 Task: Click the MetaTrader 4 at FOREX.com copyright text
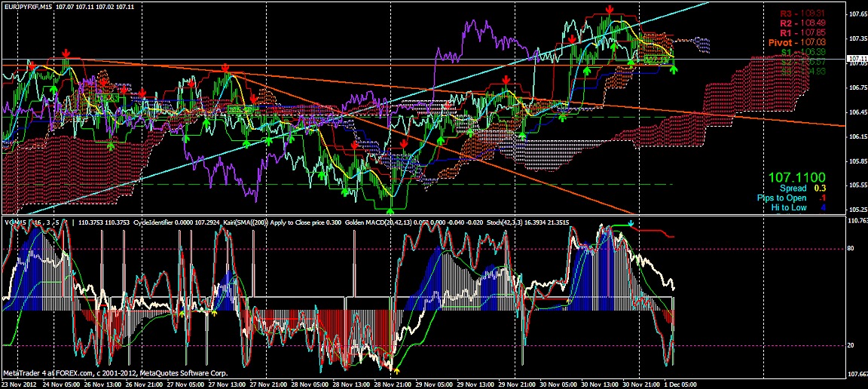click(115, 373)
